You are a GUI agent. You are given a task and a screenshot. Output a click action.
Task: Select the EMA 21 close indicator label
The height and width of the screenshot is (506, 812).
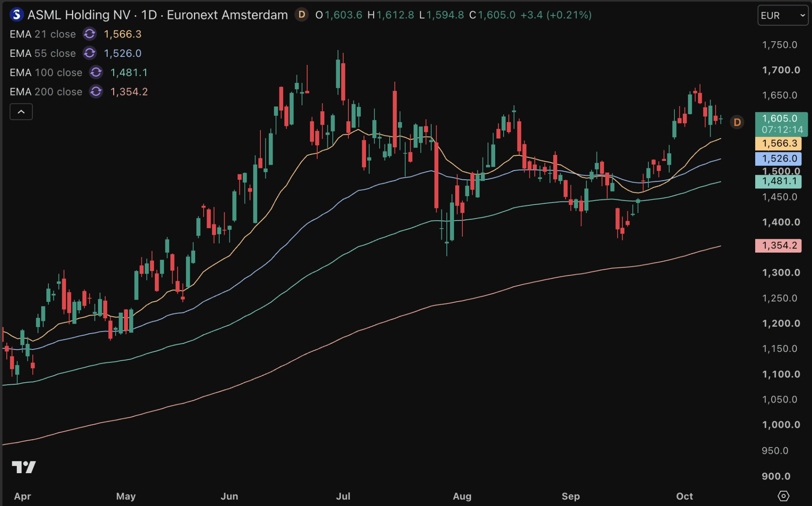click(42, 34)
